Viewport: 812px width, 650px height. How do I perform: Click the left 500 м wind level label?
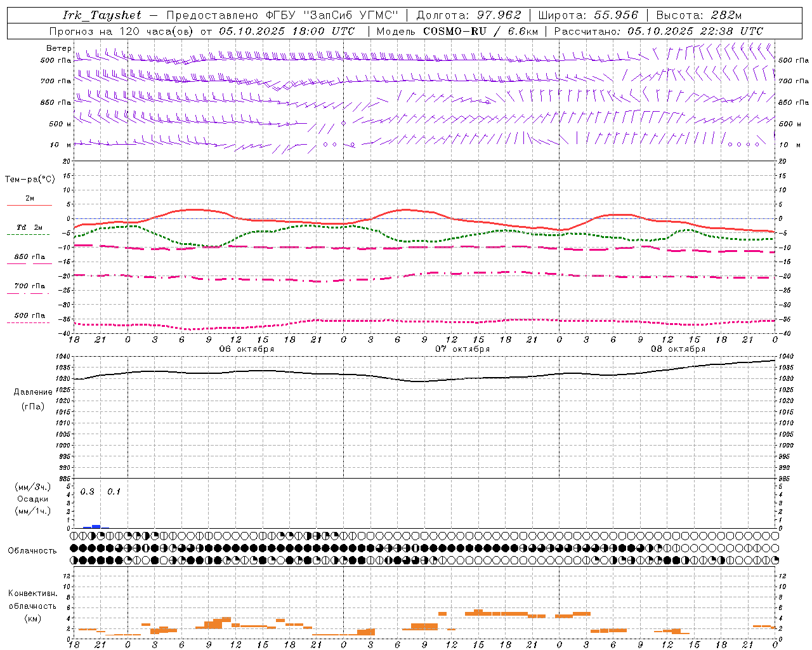click(60, 124)
